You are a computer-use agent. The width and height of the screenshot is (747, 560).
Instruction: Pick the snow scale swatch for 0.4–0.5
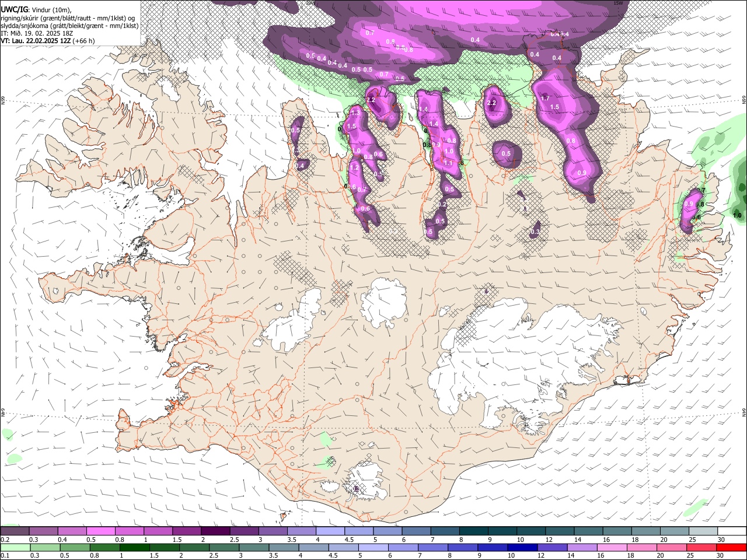coord(72,531)
